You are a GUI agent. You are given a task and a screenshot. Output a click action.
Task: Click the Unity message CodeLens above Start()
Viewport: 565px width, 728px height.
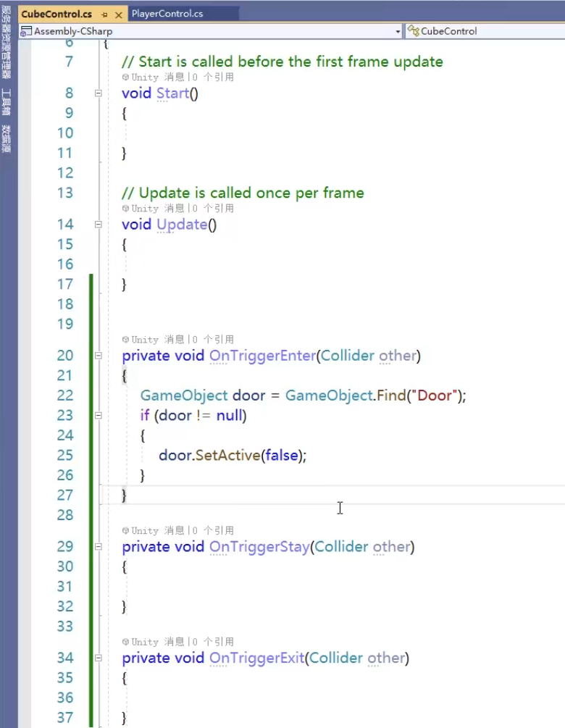click(x=177, y=77)
